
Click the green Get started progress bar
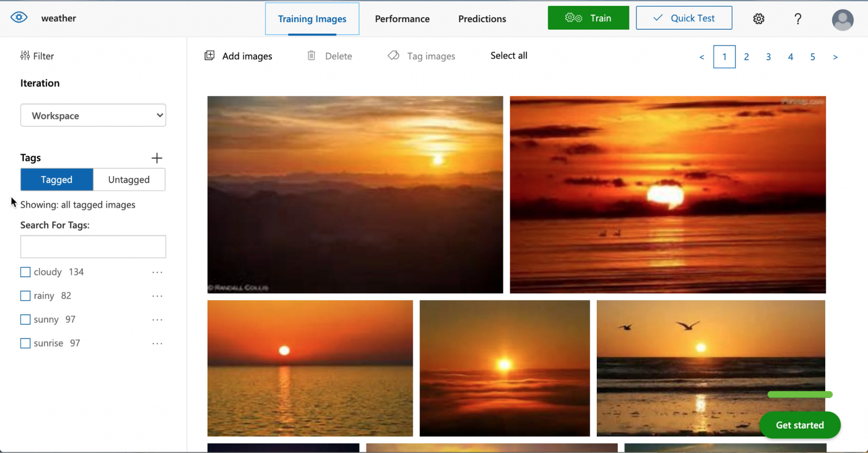tap(800, 394)
